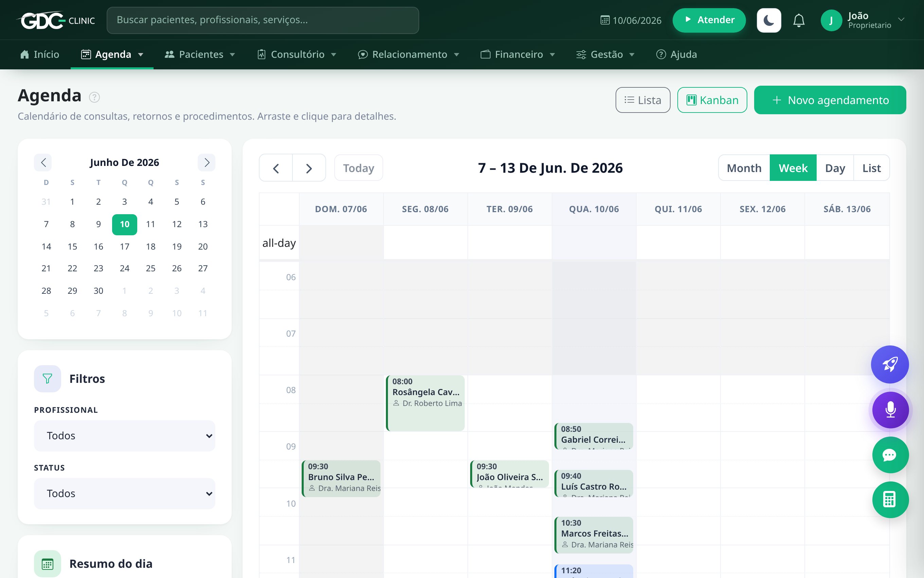Click the Pacientes people icon

pos(169,54)
